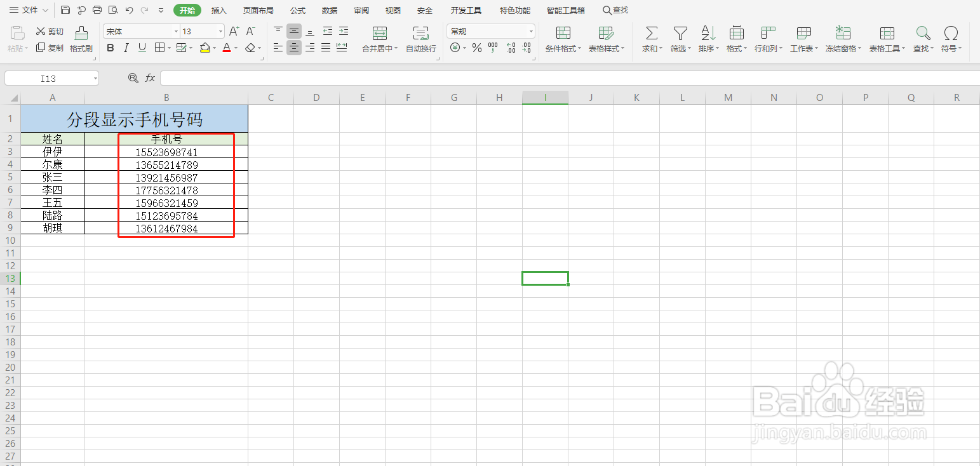
Task: Click the Sort (排序) A-Z icon
Action: (708, 33)
